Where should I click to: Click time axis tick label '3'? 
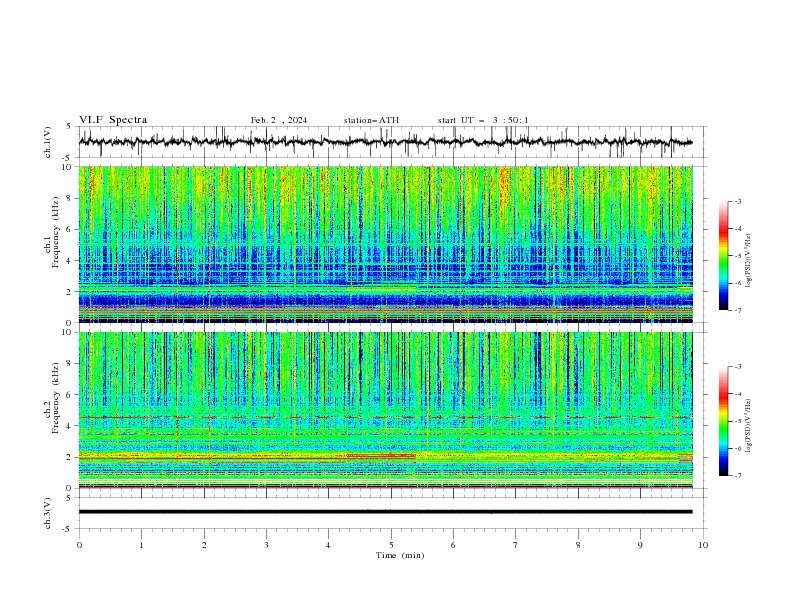[266, 545]
